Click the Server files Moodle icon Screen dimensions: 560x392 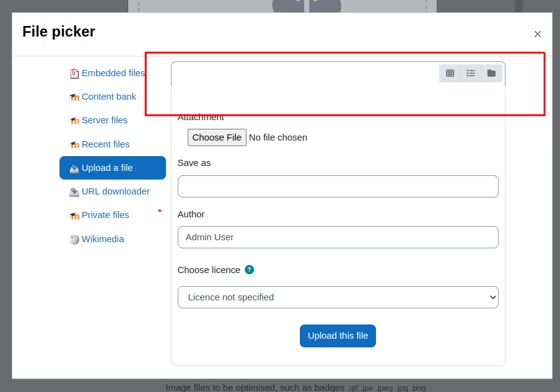74,121
